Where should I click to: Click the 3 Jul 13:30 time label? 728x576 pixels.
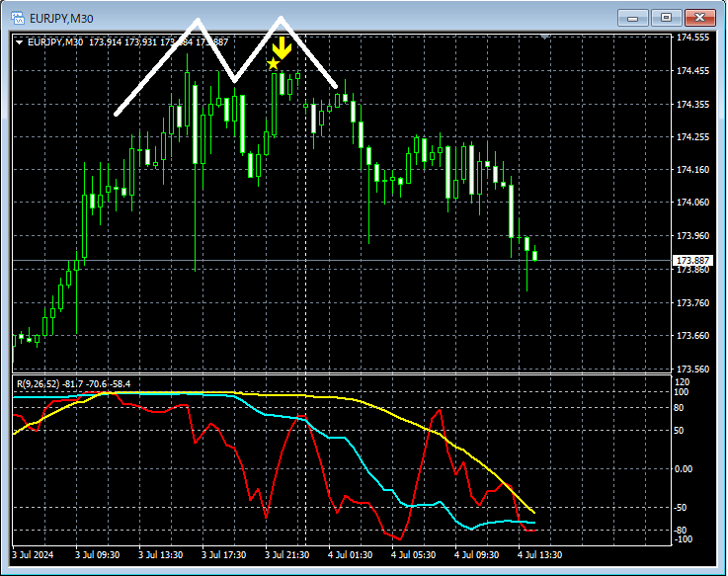click(160, 554)
